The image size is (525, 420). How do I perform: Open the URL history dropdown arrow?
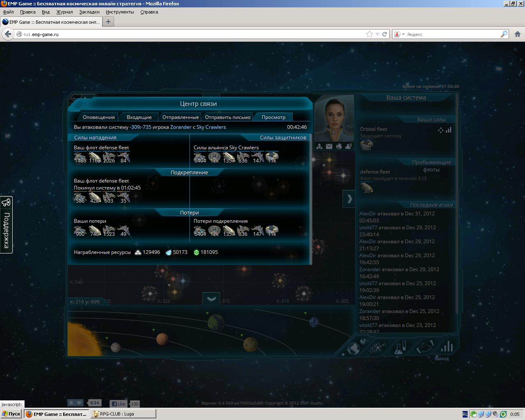coord(377,34)
